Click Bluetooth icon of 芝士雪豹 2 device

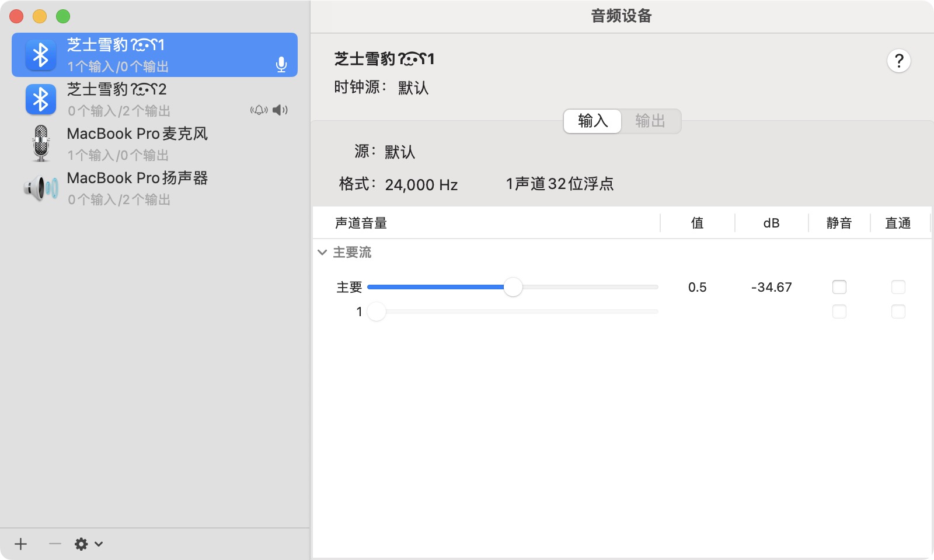(x=40, y=100)
